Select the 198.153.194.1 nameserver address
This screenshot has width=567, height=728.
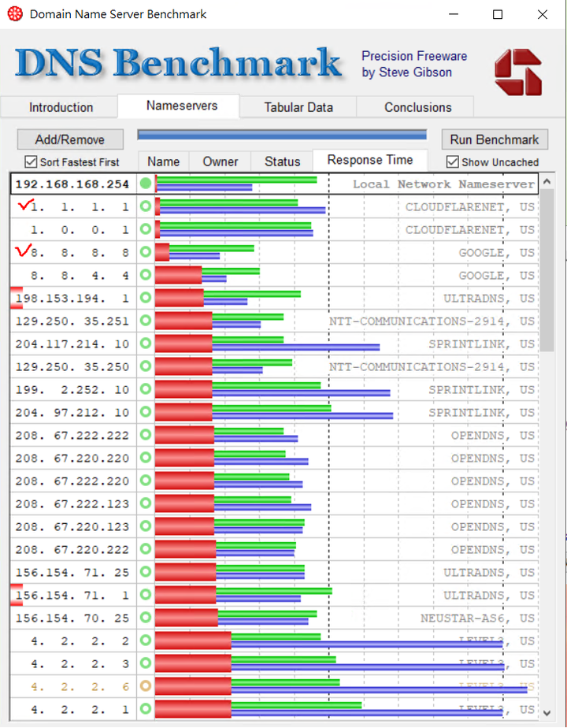[72, 298]
